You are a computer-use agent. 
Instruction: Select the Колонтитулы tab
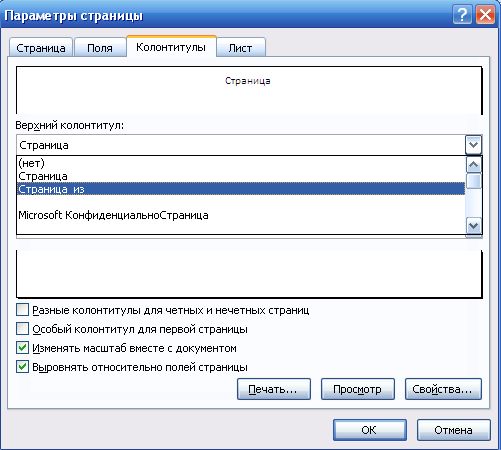coord(171,47)
